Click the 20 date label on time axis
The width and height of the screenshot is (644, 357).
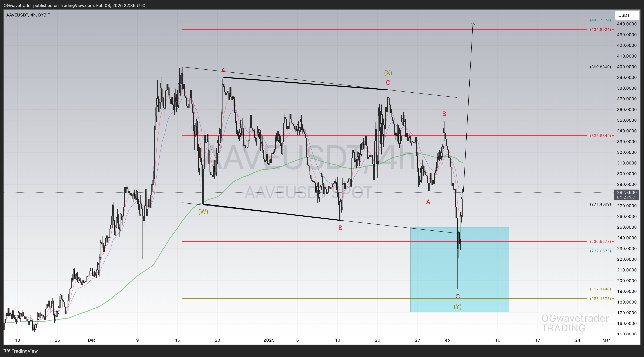(x=377, y=340)
